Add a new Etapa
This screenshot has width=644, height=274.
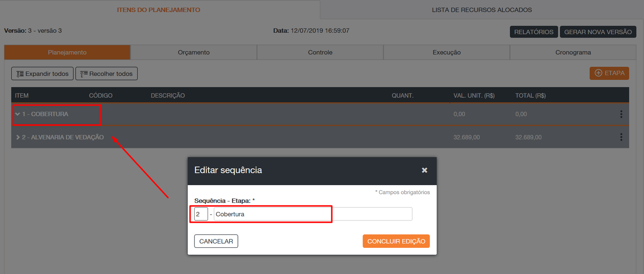(609, 73)
